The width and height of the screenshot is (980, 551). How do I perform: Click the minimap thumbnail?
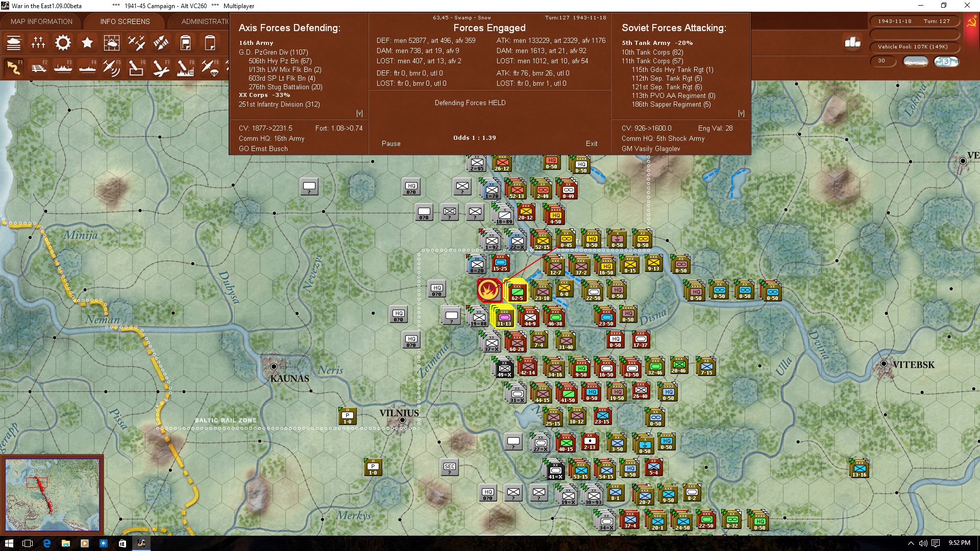click(52, 494)
